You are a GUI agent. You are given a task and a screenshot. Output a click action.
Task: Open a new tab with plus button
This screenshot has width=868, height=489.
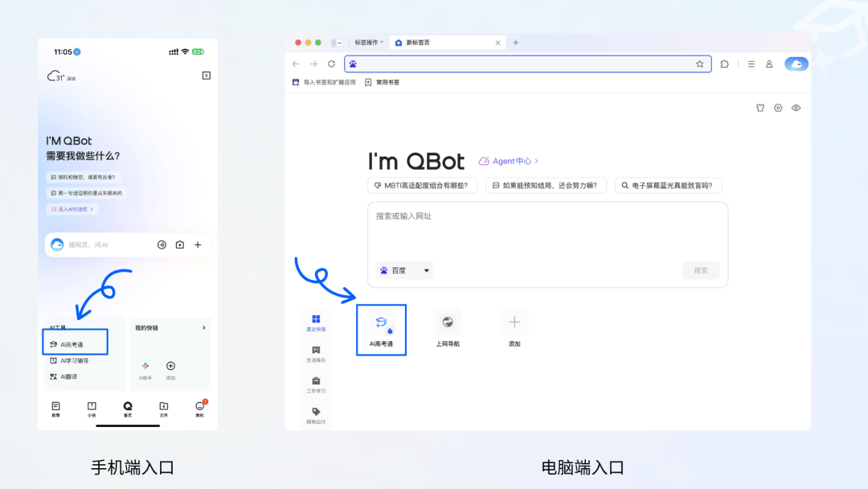[x=515, y=43]
